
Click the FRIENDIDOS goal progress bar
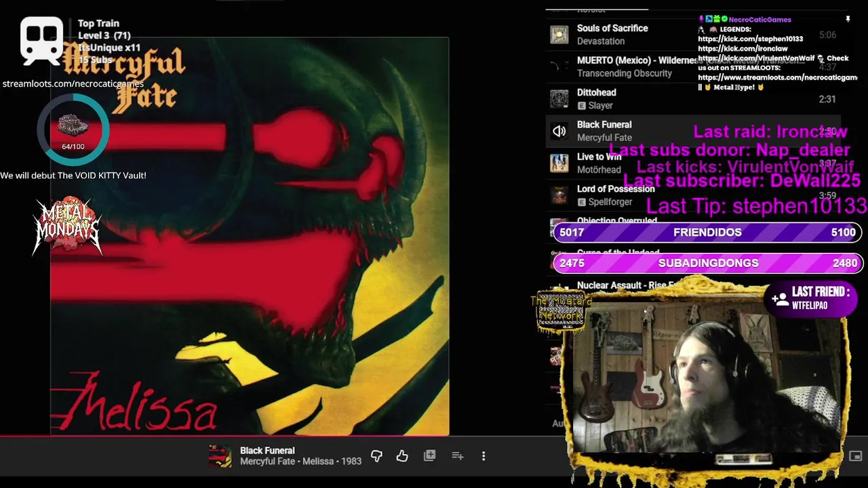[x=707, y=232]
